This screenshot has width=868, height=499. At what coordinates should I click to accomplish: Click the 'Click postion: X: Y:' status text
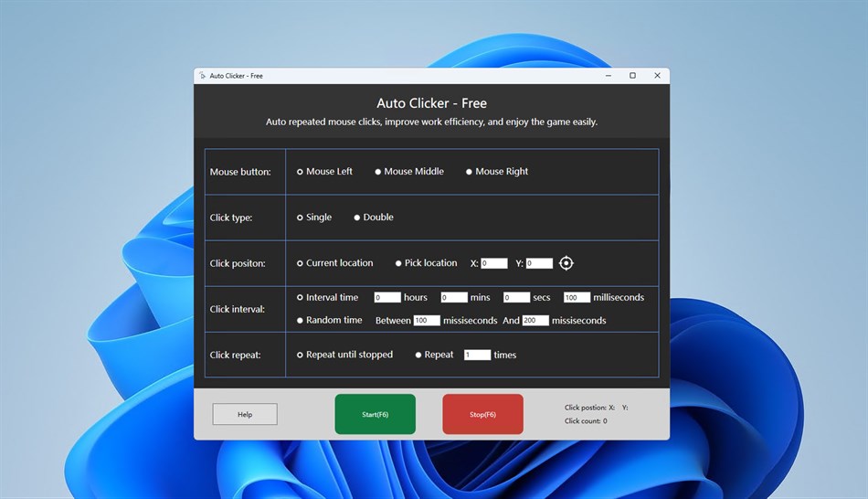pos(597,408)
